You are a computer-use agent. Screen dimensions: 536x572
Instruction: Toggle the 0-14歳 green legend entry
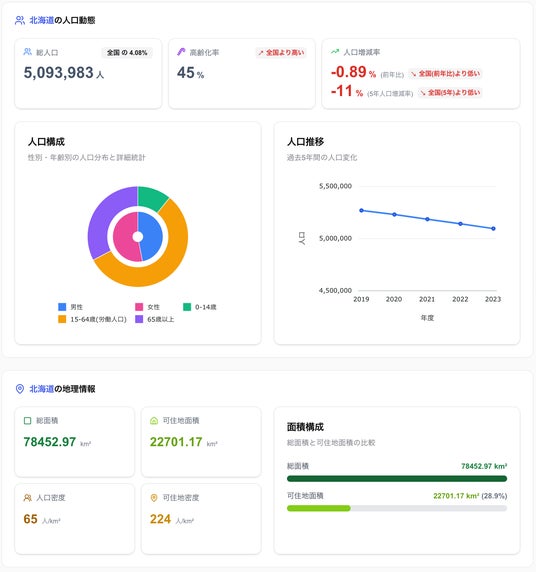[200, 307]
